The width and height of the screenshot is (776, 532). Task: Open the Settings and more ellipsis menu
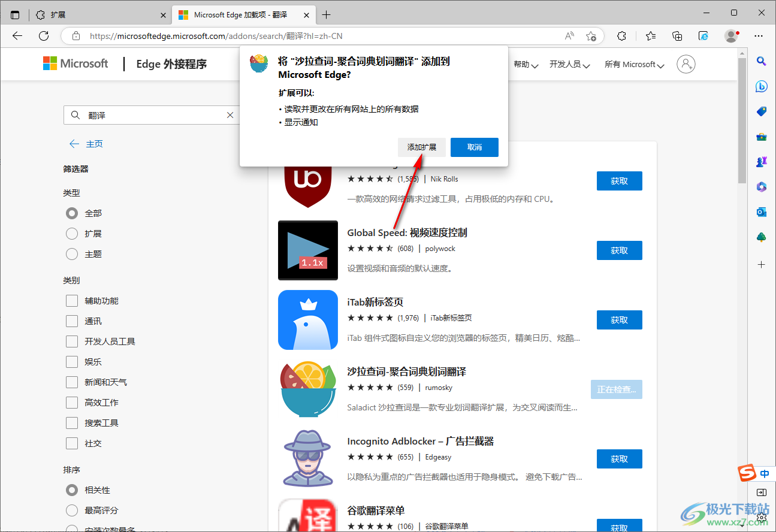tap(759, 36)
